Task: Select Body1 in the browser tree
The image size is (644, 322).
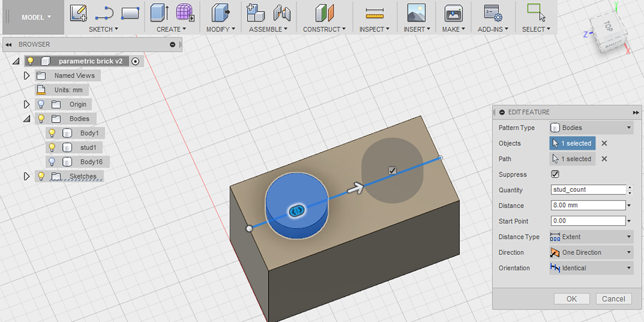Action: (x=89, y=133)
